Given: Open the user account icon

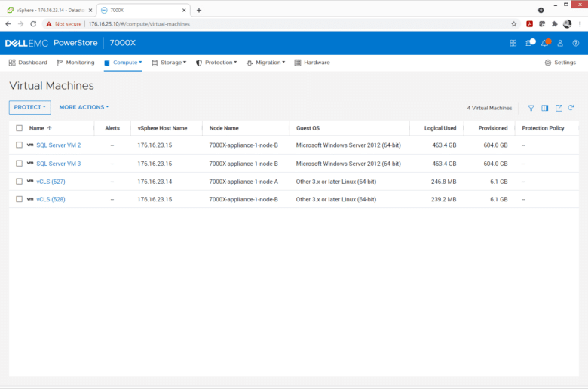Looking at the screenshot, I should (x=560, y=43).
